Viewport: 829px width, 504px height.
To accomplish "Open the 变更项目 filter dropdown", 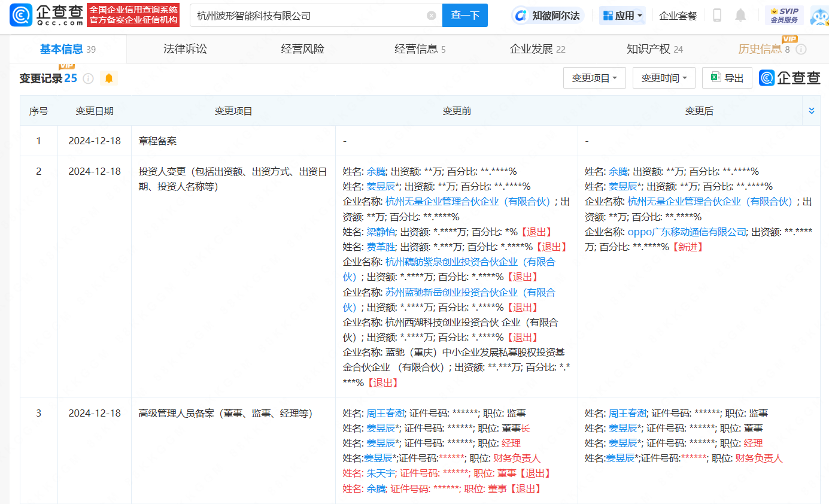I will pos(594,77).
